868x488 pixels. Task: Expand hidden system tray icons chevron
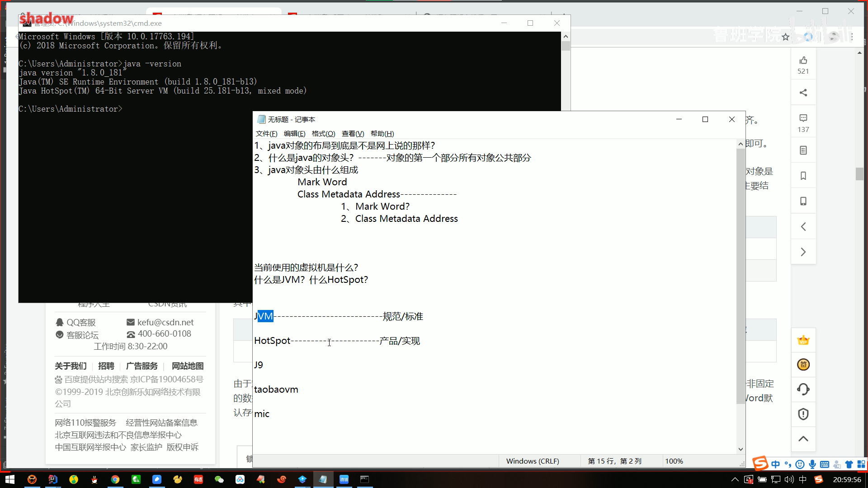(734, 480)
